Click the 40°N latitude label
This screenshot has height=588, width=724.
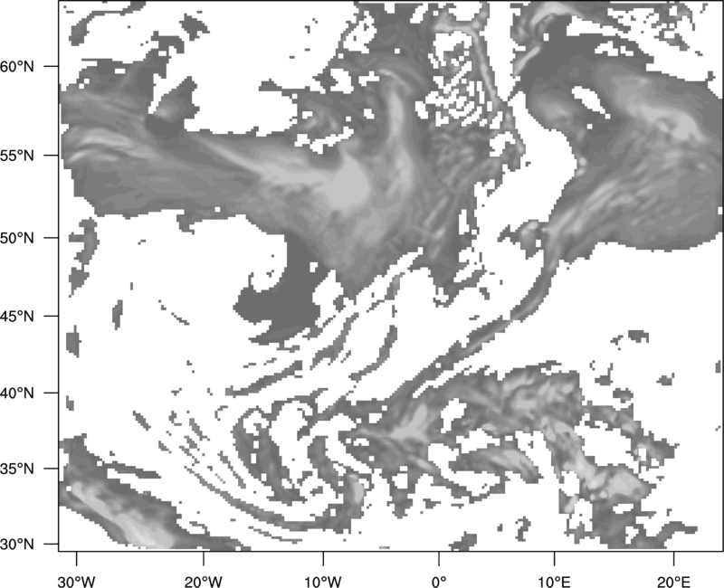click(x=17, y=393)
